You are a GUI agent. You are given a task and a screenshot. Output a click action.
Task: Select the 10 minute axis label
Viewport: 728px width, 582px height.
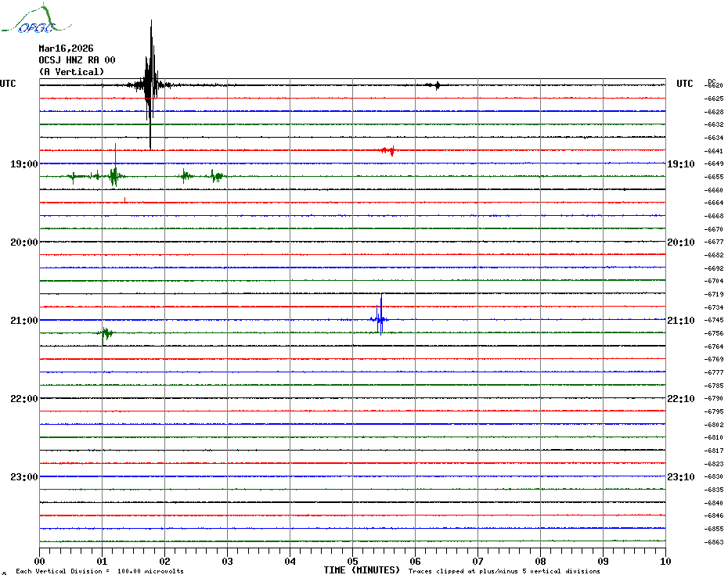(x=665, y=561)
